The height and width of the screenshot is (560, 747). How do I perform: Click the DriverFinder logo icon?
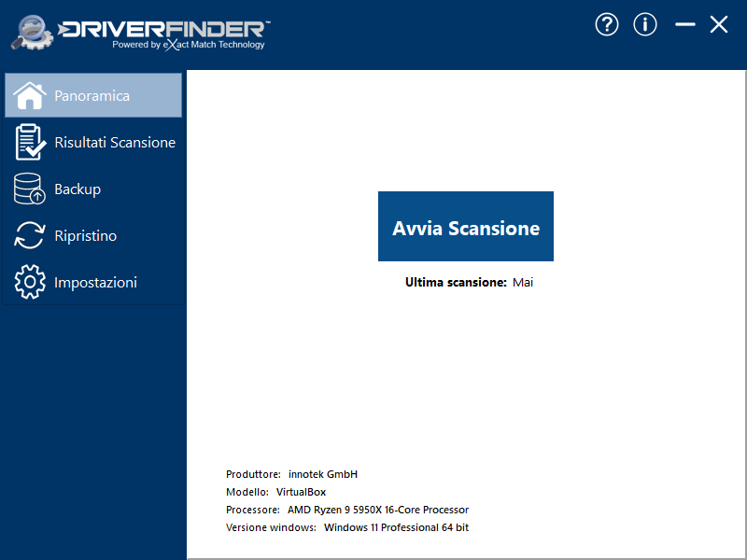pos(32,33)
